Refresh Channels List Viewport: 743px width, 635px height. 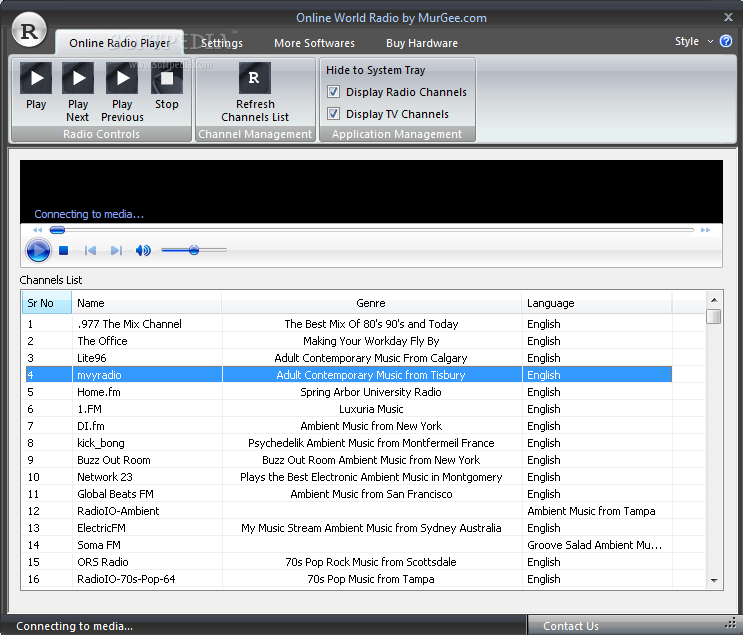(255, 92)
